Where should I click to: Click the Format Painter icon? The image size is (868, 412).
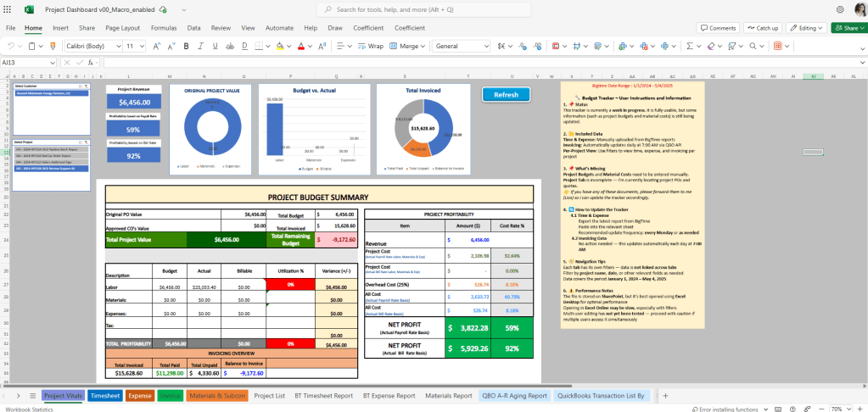pyautogui.click(x=52, y=46)
